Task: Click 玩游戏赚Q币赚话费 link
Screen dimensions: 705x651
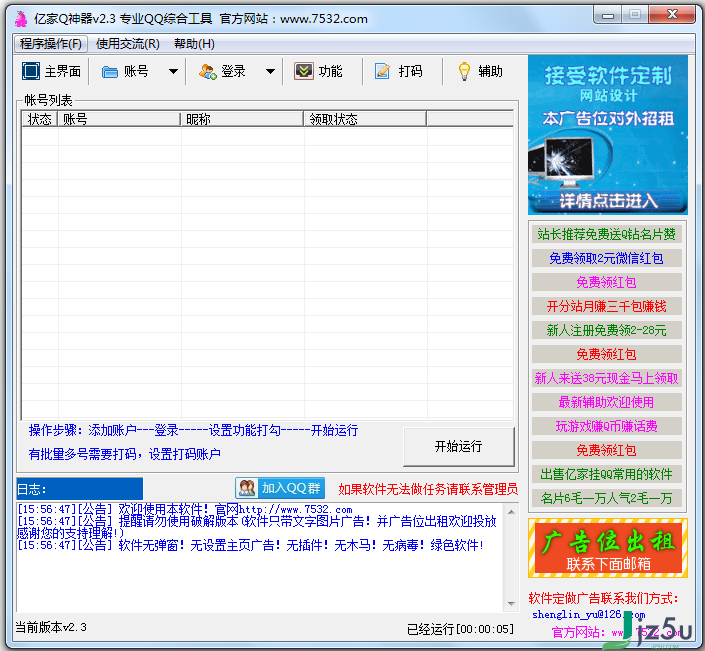Action: 607,426
